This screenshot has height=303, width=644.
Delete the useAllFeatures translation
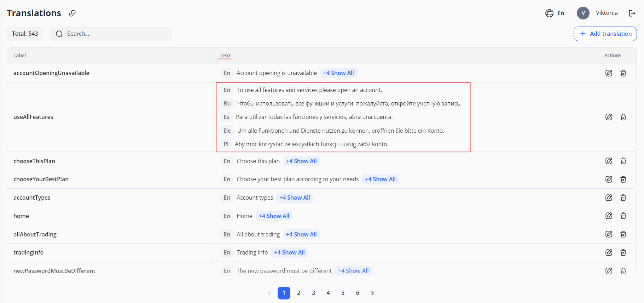[x=623, y=117]
